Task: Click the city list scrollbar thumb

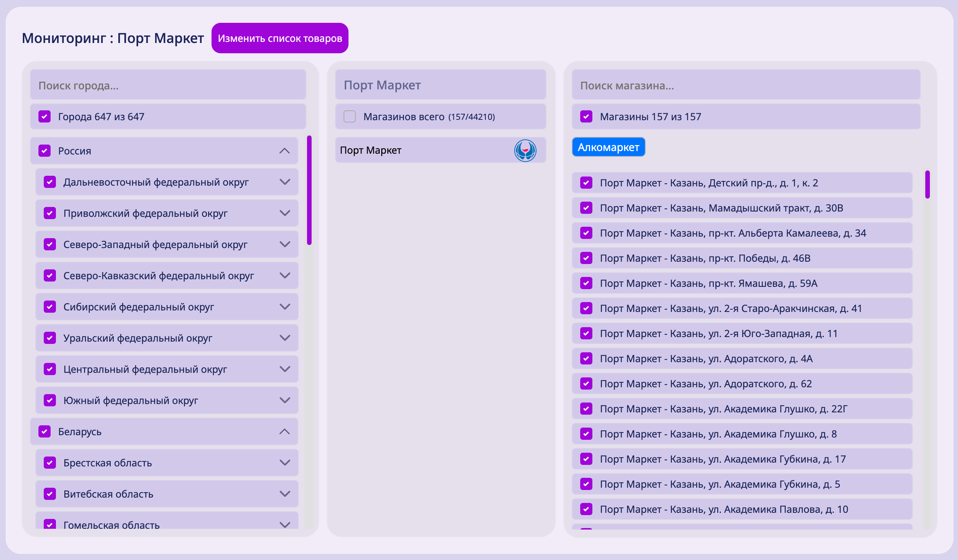Action: point(309,190)
